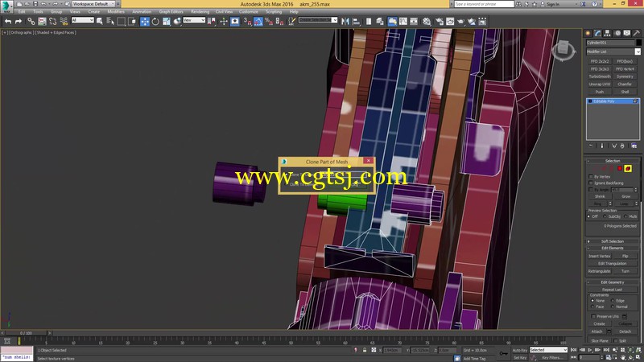Expand the Soft Selection rollout
Image resolution: width=644 pixels, height=362 pixels.
tap(613, 241)
